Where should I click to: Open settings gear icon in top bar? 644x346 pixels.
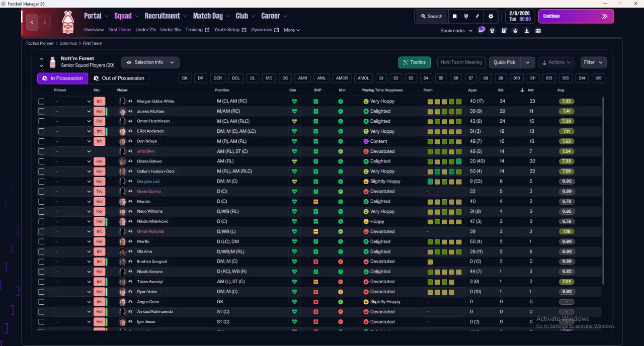coord(491,16)
